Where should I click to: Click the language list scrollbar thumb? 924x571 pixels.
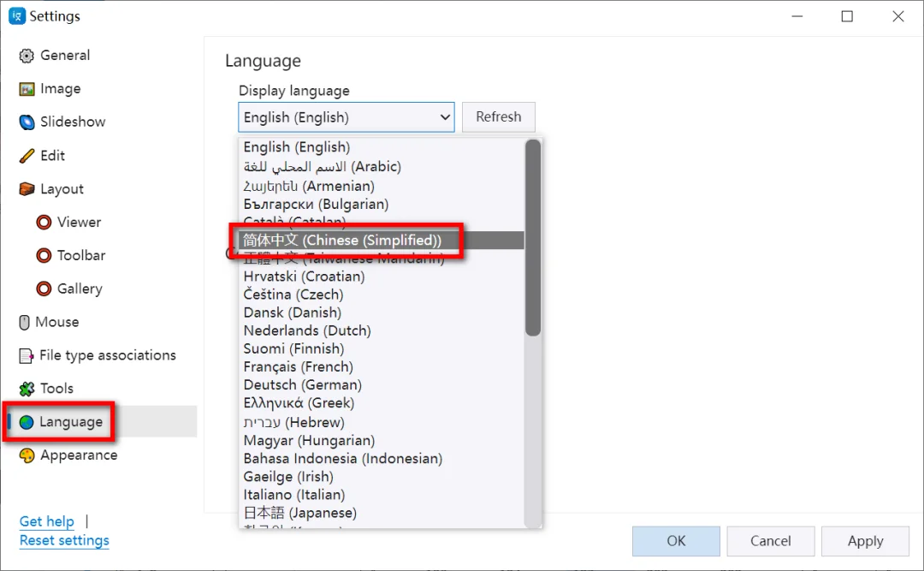coord(533,238)
